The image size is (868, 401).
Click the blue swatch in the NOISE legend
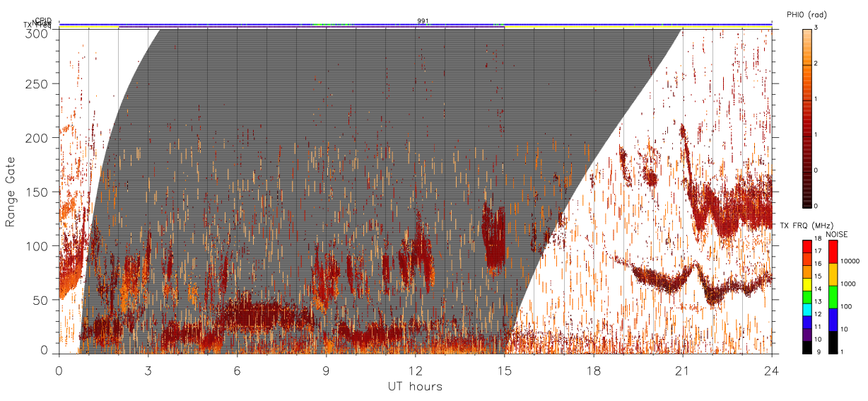pyautogui.click(x=833, y=320)
